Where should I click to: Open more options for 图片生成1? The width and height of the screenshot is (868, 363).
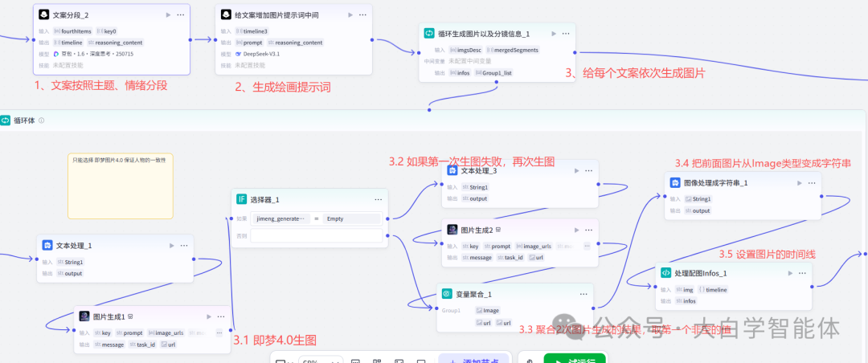221,316
